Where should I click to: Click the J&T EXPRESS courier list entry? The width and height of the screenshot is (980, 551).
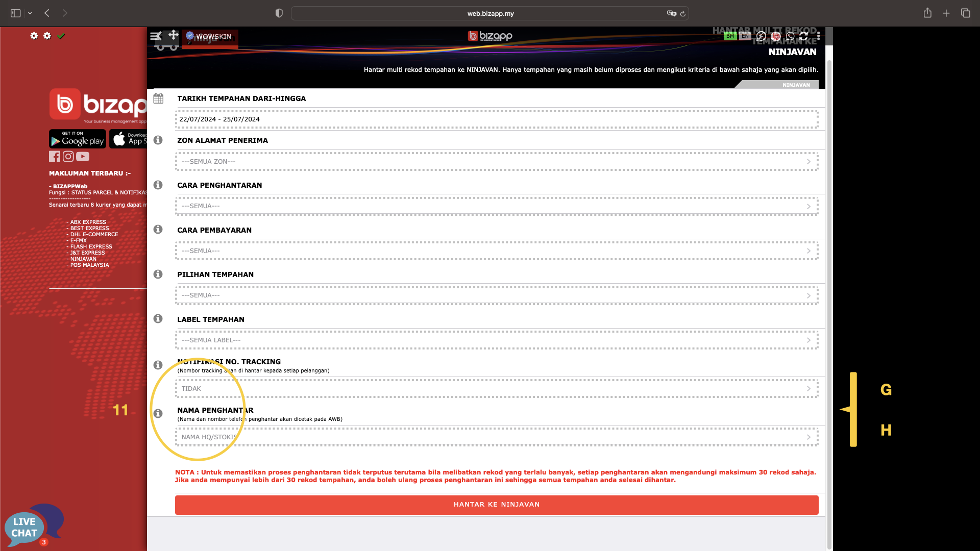[87, 253]
